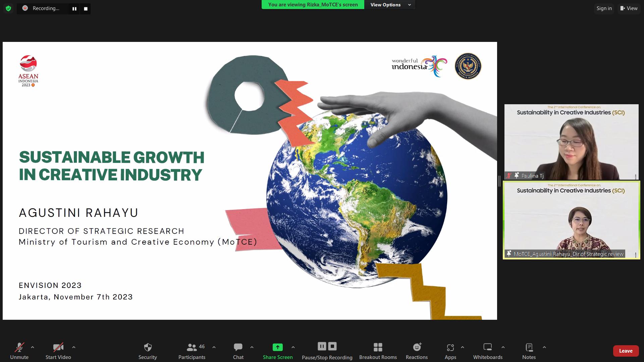Open the Notes icon

point(529,347)
